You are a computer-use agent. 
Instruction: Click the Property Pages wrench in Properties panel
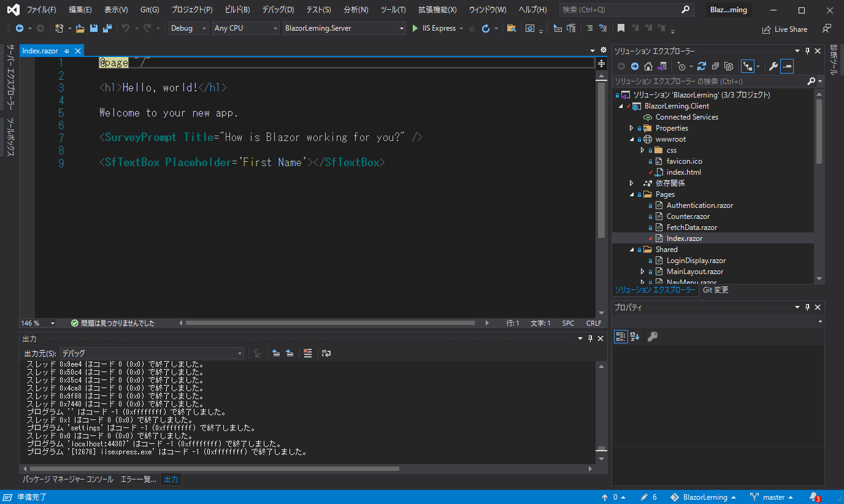(653, 336)
